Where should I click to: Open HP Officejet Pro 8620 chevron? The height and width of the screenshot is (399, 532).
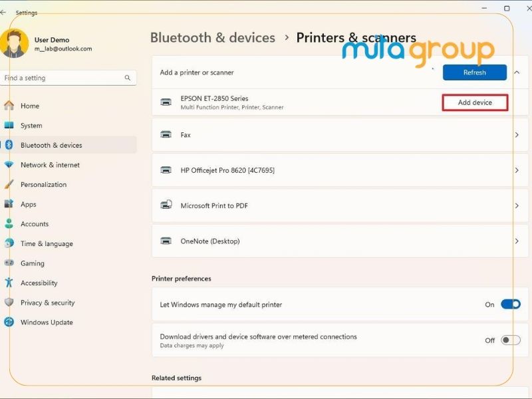click(x=517, y=170)
